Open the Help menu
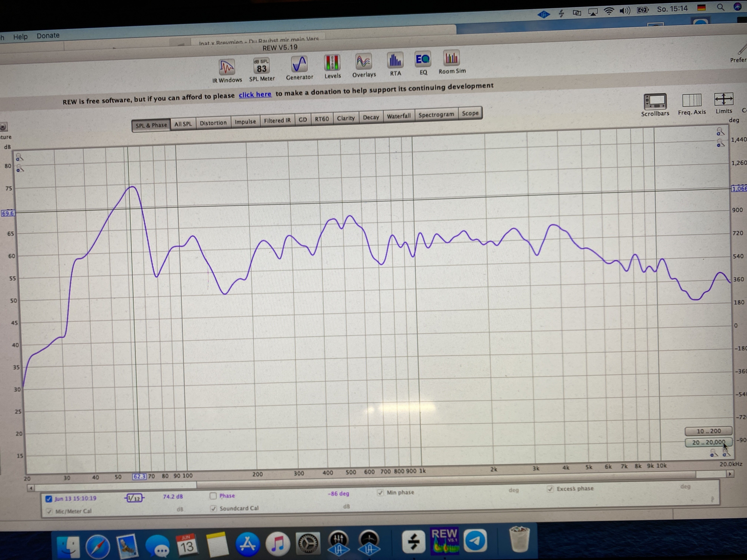Viewport: 747px width, 560px height. (20, 36)
